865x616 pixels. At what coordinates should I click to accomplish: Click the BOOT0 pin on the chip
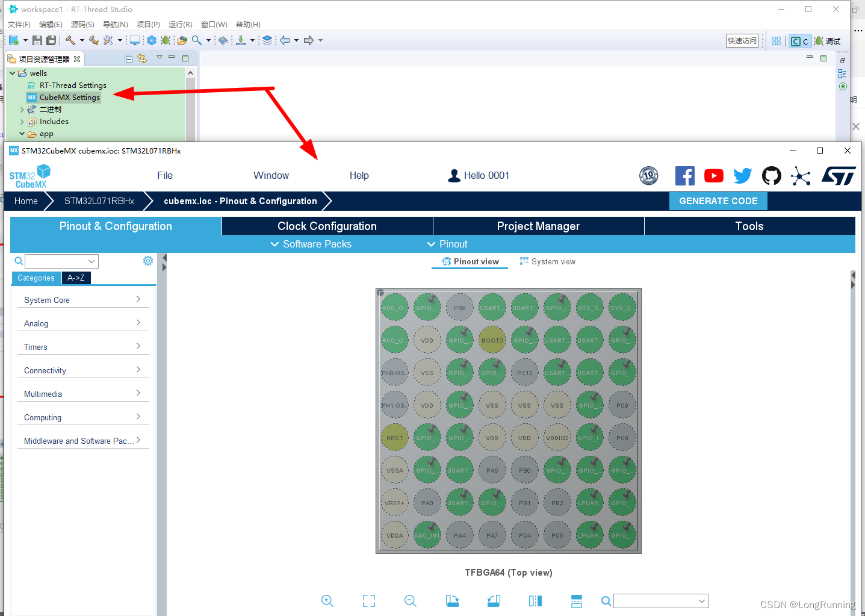click(492, 340)
